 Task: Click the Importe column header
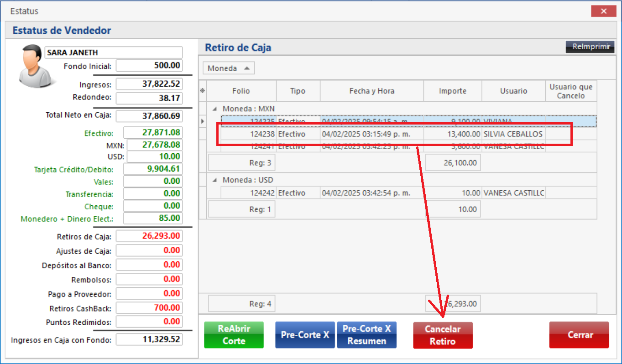click(452, 91)
